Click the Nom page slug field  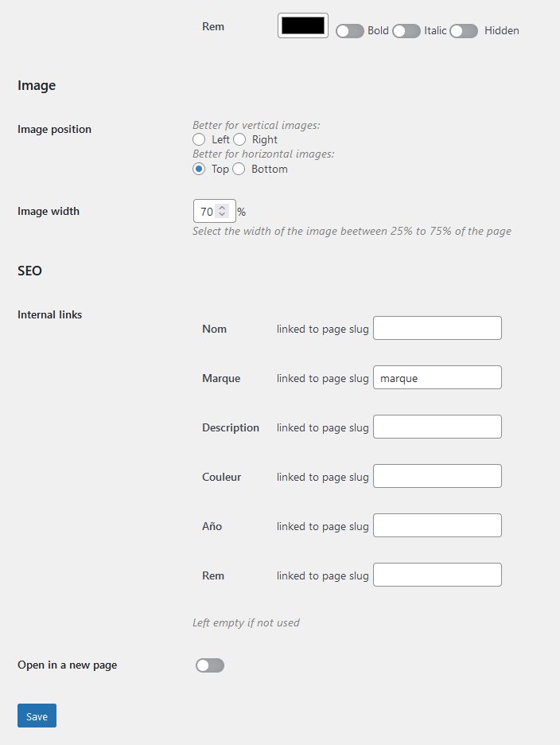(437, 328)
